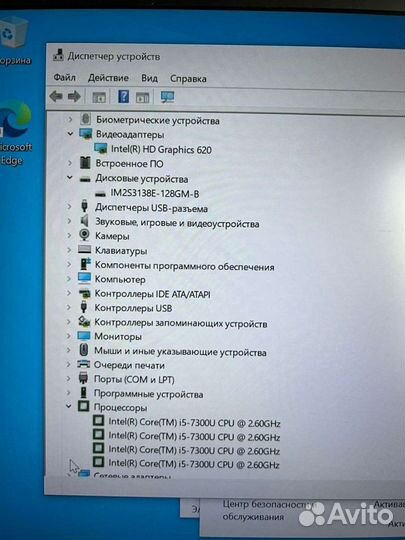The image size is (405, 540).
Task: Click the Программные устройства icon
Action: pyautogui.click(x=83, y=393)
